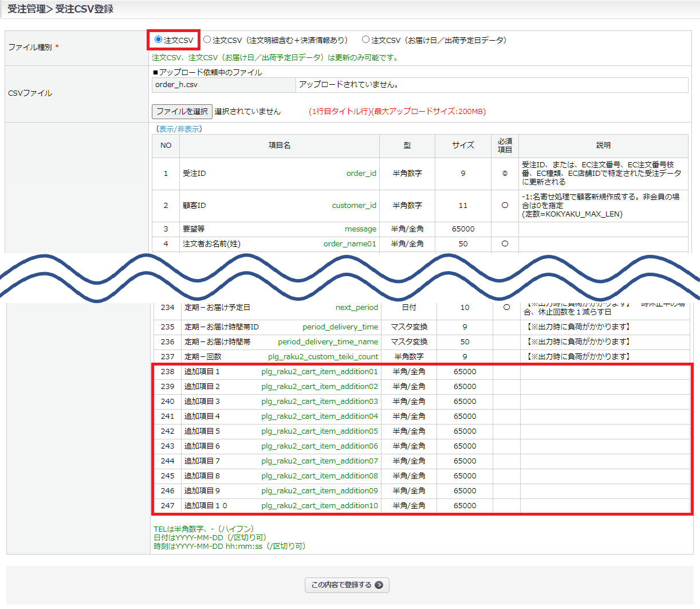This screenshot has height=609, width=700.
Task: Click the ○ required mark for 顧客ID
Action: pos(505,205)
